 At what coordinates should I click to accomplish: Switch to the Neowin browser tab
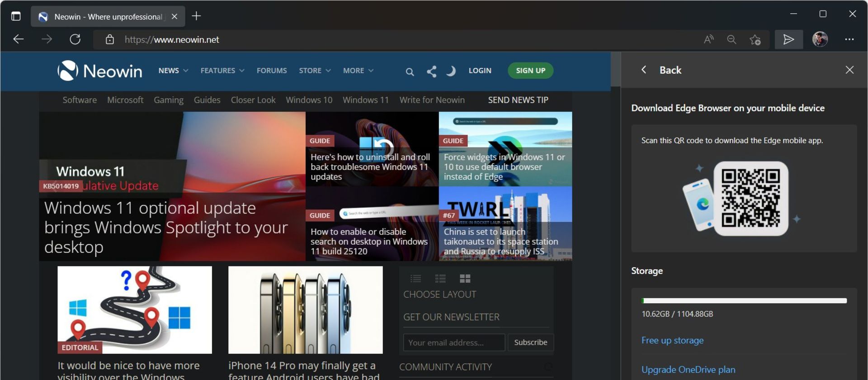tap(108, 17)
